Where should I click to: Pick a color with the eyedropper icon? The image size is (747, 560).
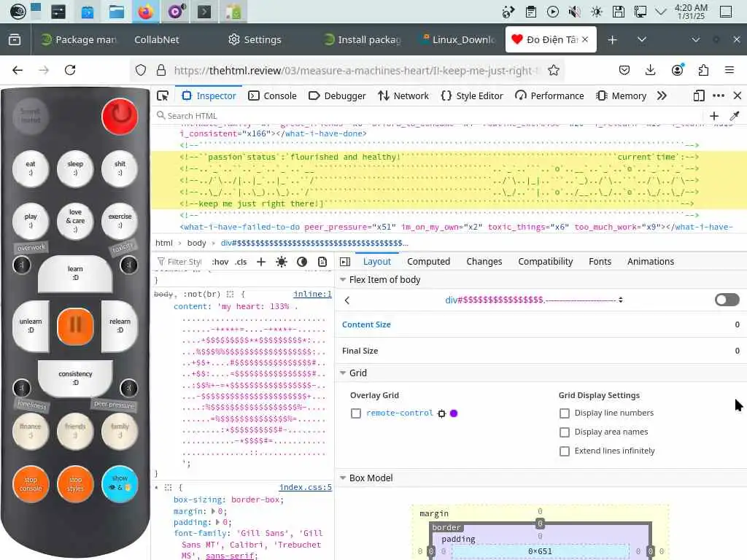click(734, 116)
